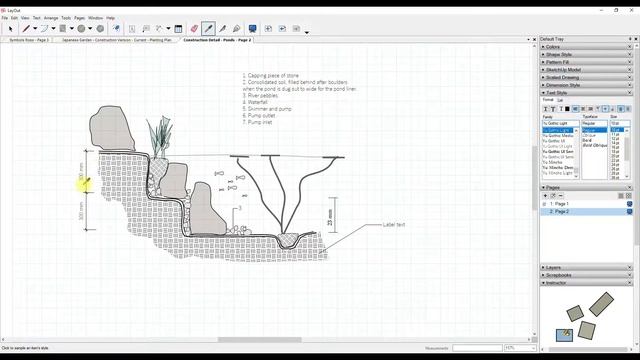
Task: Open the Line tool dropdown arrow
Action: coord(35,29)
